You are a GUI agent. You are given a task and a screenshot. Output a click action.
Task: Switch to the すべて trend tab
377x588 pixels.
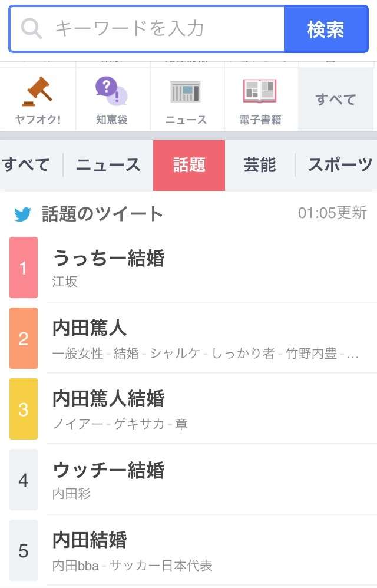tap(27, 165)
